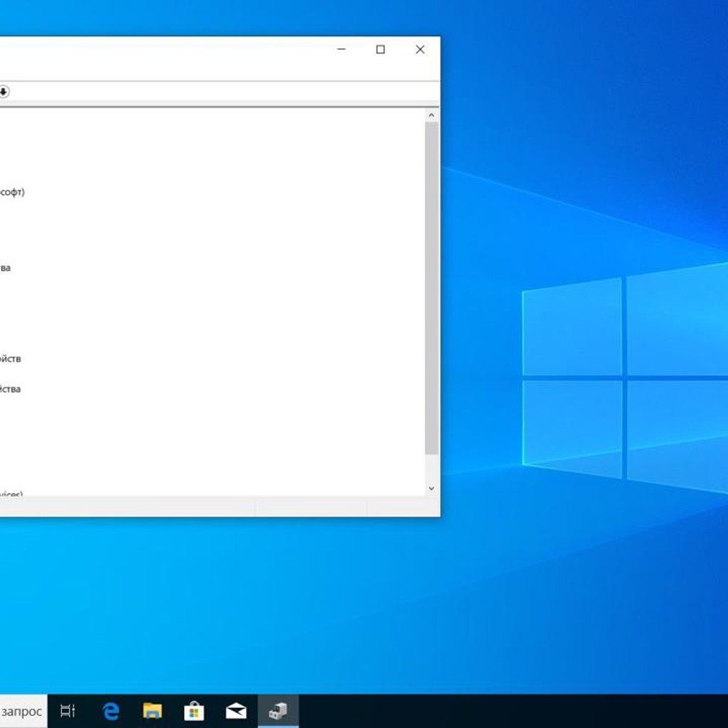Click the scroll up arrow in window
The height and width of the screenshot is (728, 728).
coord(432,115)
